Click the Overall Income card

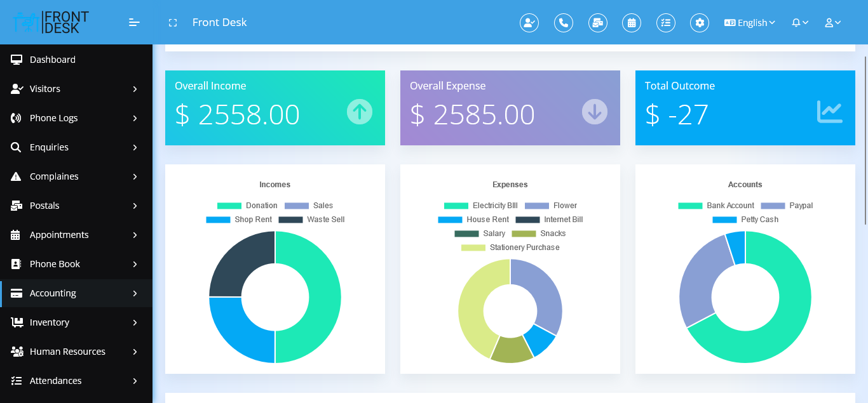tap(275, 108)
